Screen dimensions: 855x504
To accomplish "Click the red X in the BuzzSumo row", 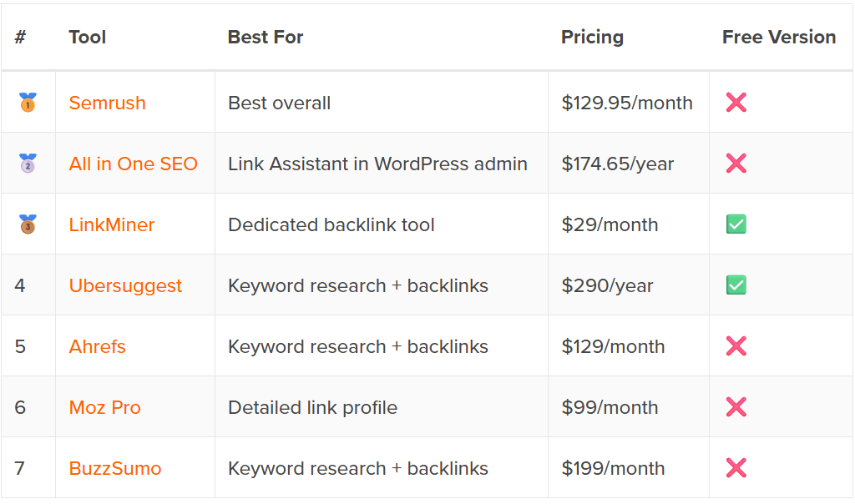I will tap(736, 468).
